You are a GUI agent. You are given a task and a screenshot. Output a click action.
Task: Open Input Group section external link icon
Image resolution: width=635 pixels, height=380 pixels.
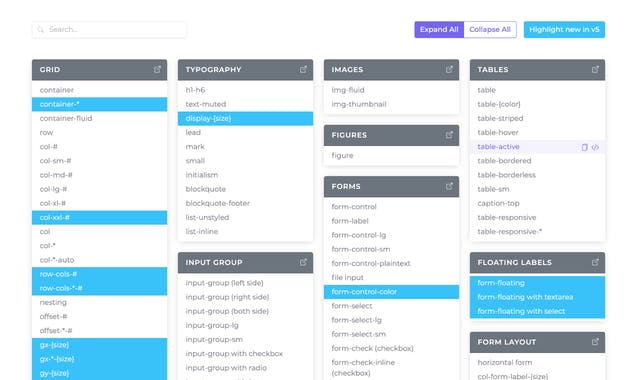click(x=303, y=263)
